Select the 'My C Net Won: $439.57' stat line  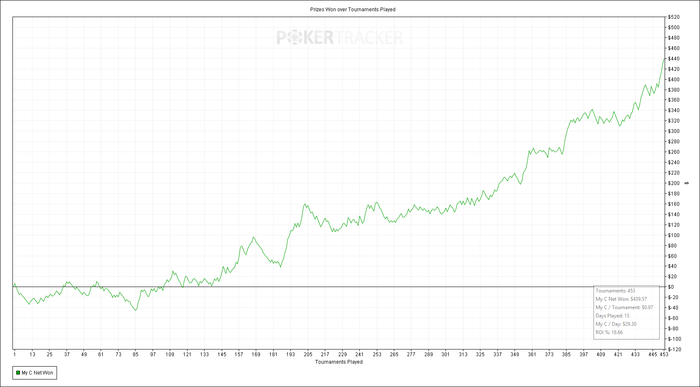(621, 299)
